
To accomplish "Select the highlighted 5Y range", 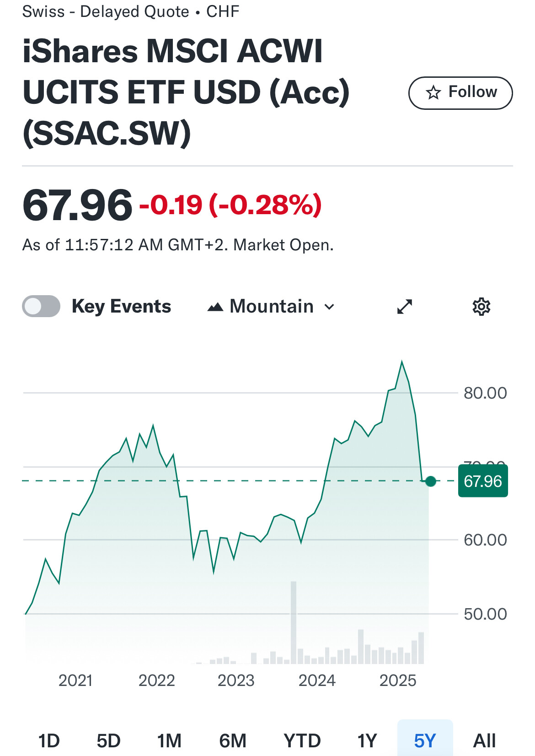I will click(425, 740).
